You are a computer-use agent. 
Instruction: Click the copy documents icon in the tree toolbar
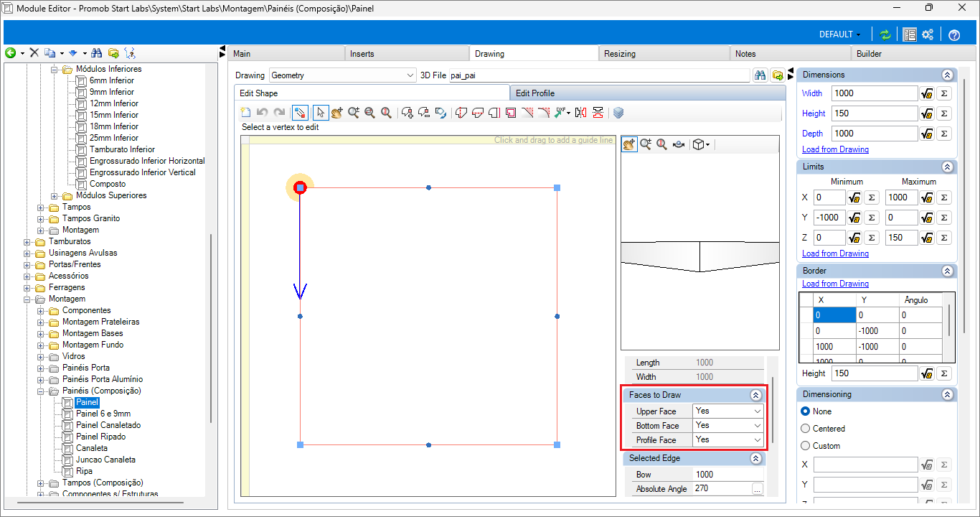click(50, 53)
